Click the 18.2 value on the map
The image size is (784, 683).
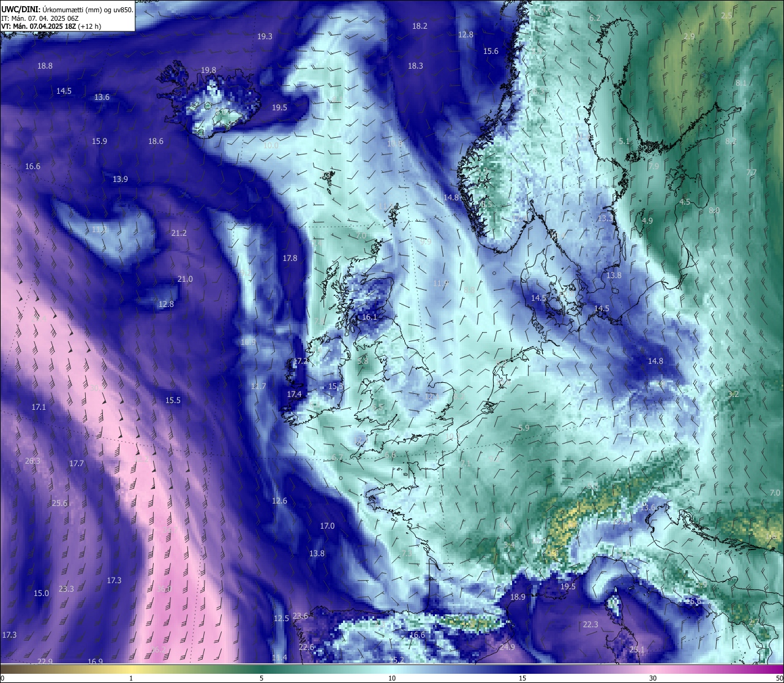click(x=420, y=26)
